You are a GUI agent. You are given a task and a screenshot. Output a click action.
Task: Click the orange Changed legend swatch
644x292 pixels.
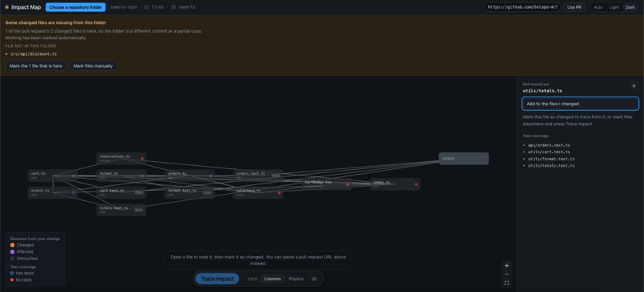(x=12, y=245)
